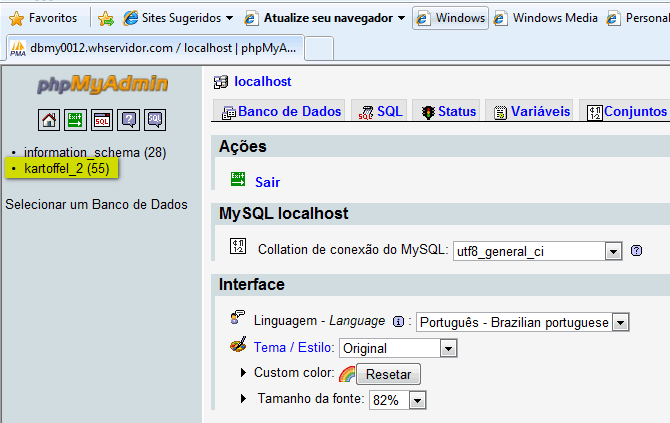670x423 pixels.
Task: Open the Banco de Dados tab
Action: tap(281, 112)
